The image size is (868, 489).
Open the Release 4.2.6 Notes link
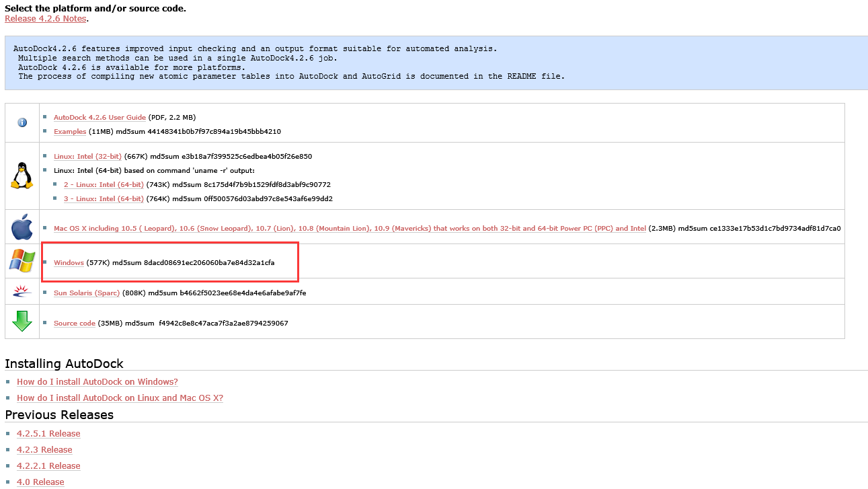click(46, 19)
